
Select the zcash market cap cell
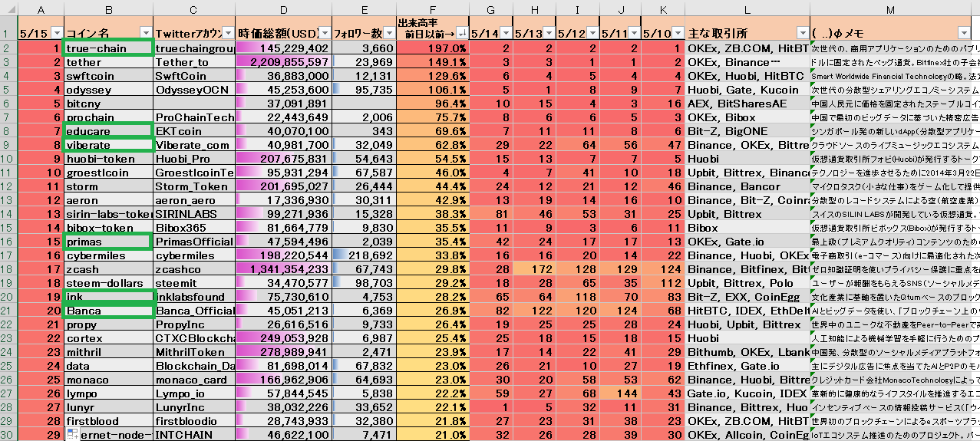point(284,270)
